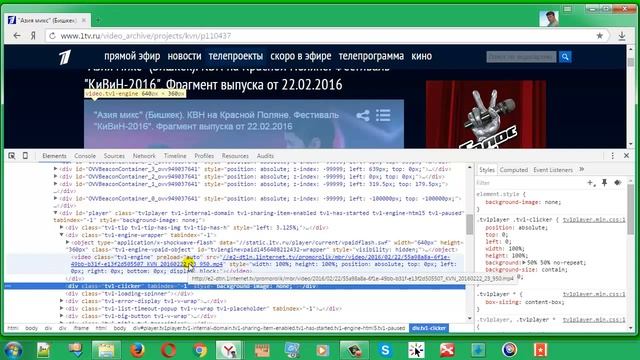Open the Audits tab
The width and height of the screenshot is (640, 360).
coord(265,156)
